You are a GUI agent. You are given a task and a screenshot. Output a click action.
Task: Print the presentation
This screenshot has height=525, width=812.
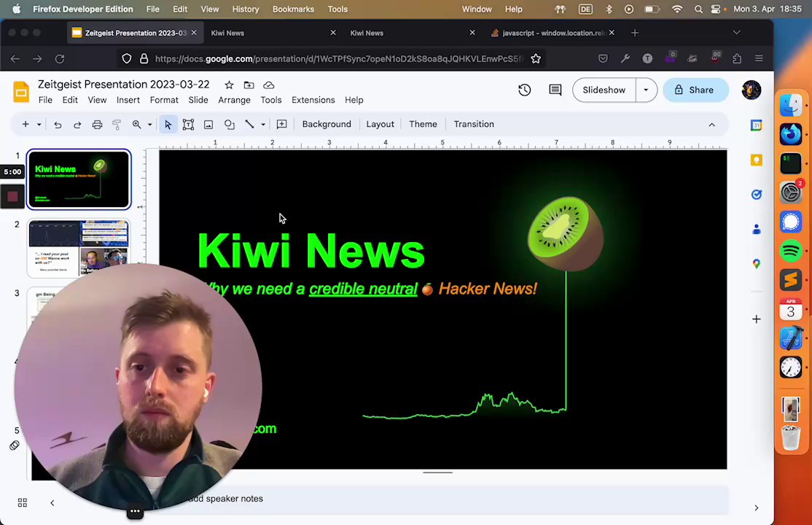(x=97, y=125)
